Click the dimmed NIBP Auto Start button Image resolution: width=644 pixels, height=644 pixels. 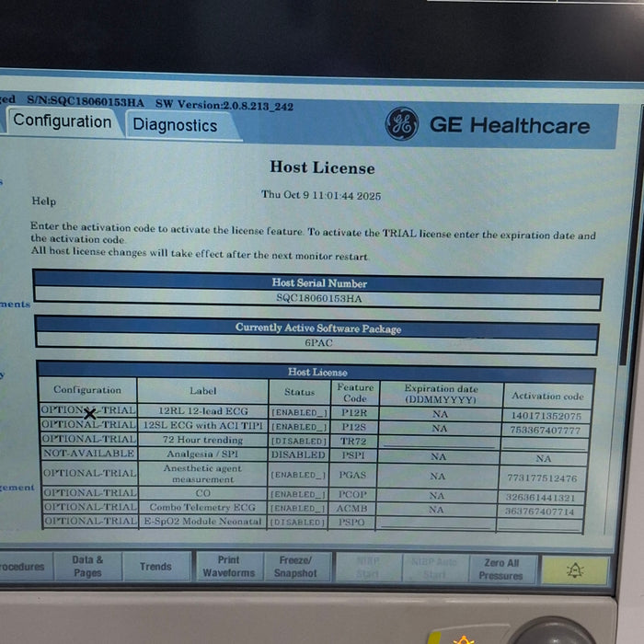[x=434, y=569]
